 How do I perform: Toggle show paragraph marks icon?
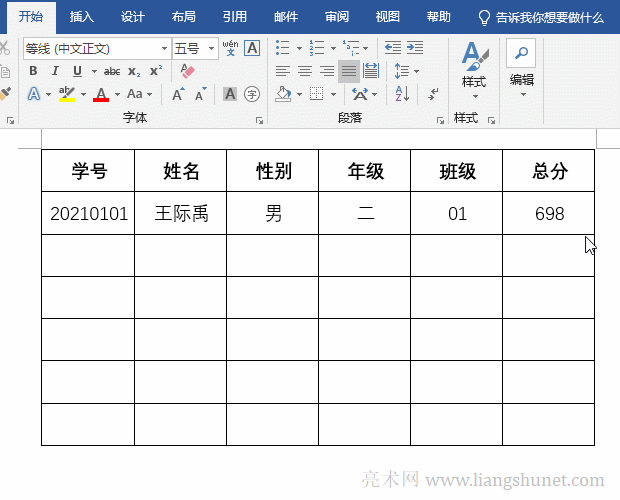[x=433, y=94]
